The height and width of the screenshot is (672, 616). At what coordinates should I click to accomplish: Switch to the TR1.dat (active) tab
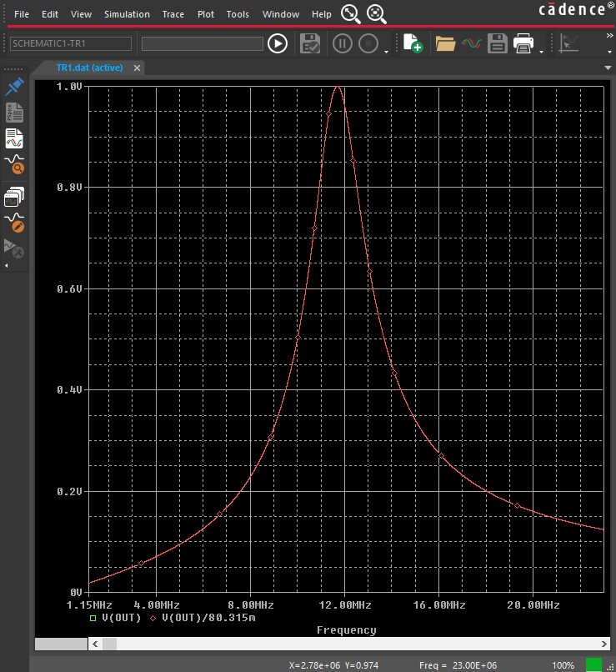click(x=89, y=68)
